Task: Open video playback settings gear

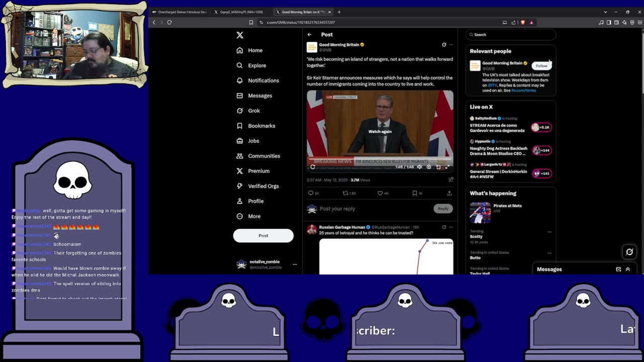Action: [429, 167]
